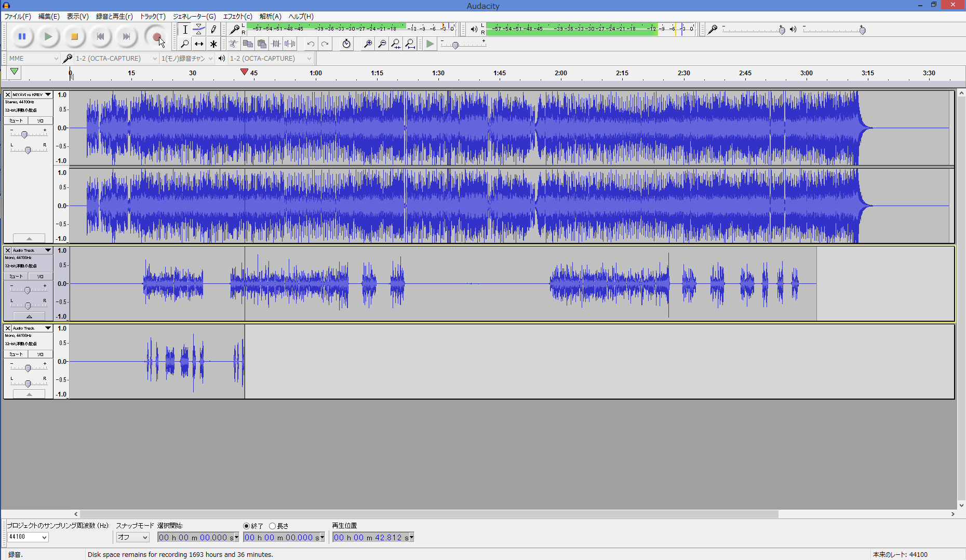
Task: Mute the middle Audio Track
Action: point(16,276)
